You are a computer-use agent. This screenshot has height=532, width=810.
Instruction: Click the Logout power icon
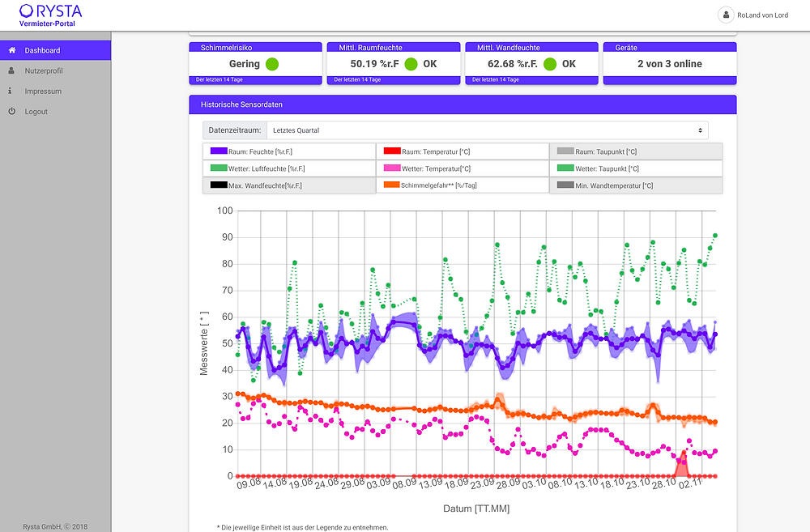point(12,111)
